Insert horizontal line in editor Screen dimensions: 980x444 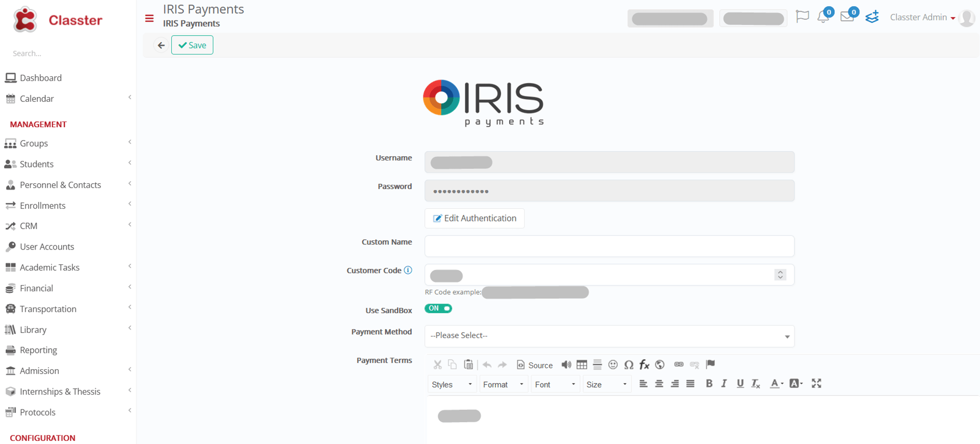click(x=597, y=365)
